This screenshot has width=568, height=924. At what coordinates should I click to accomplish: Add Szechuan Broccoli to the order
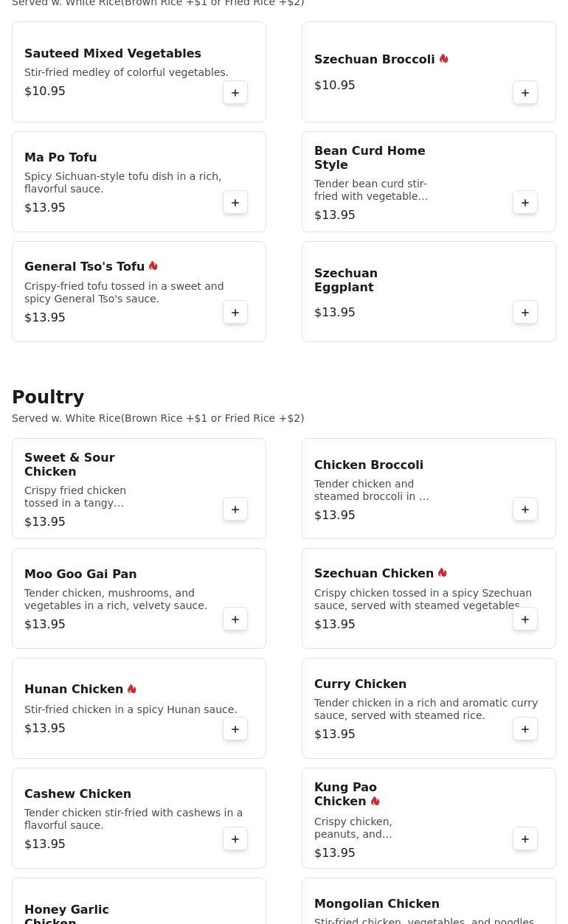(x=525, y=93)
